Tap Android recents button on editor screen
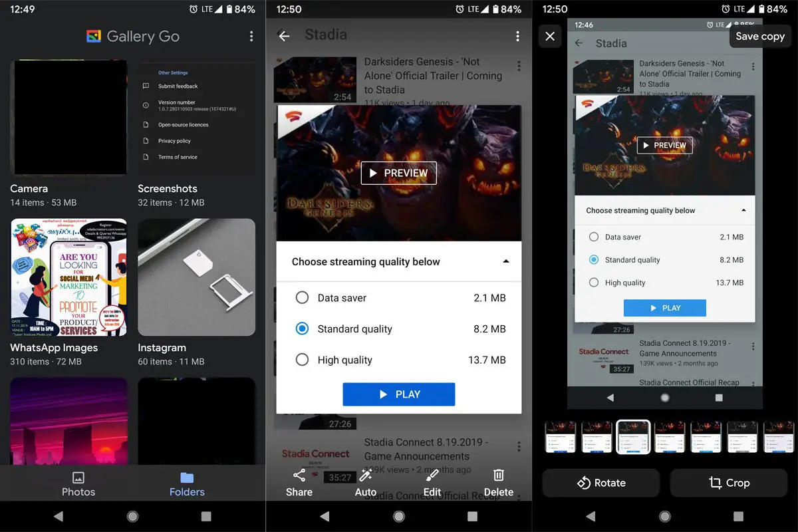Screen dimensions: 798x532 [x=738, y=517]
